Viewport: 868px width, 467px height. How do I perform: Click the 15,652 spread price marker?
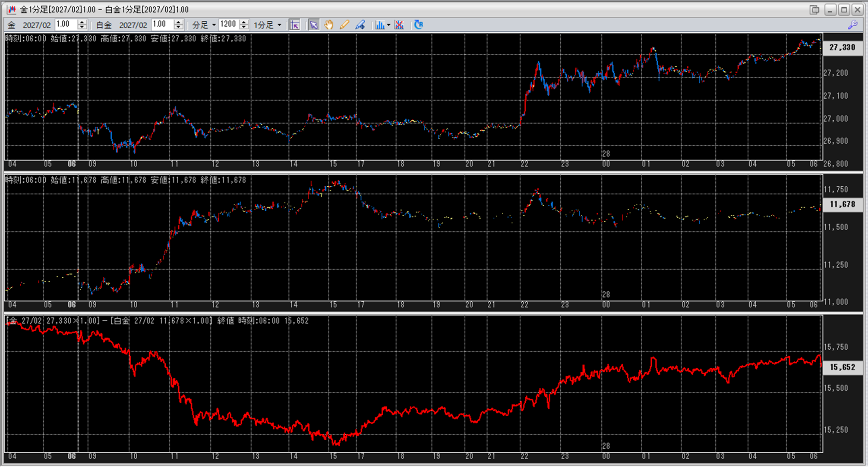point(842,367)
